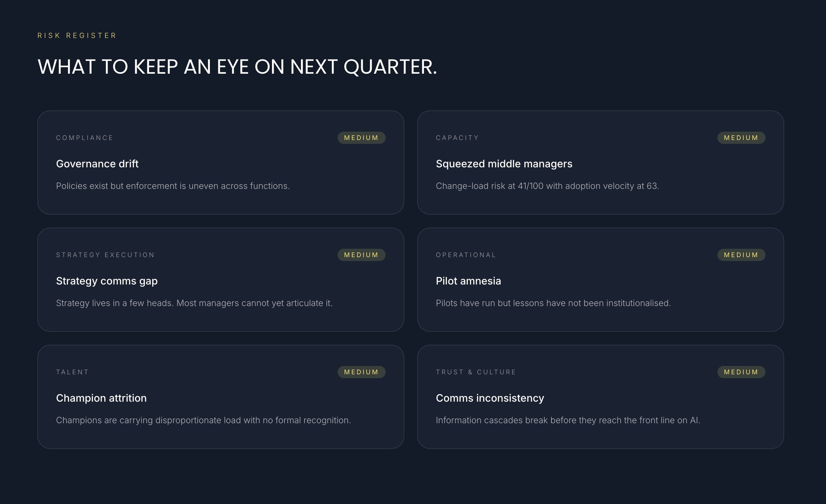
Task: Select the MEDIUM badge on Compliance card
Action: tap(361, 138)
